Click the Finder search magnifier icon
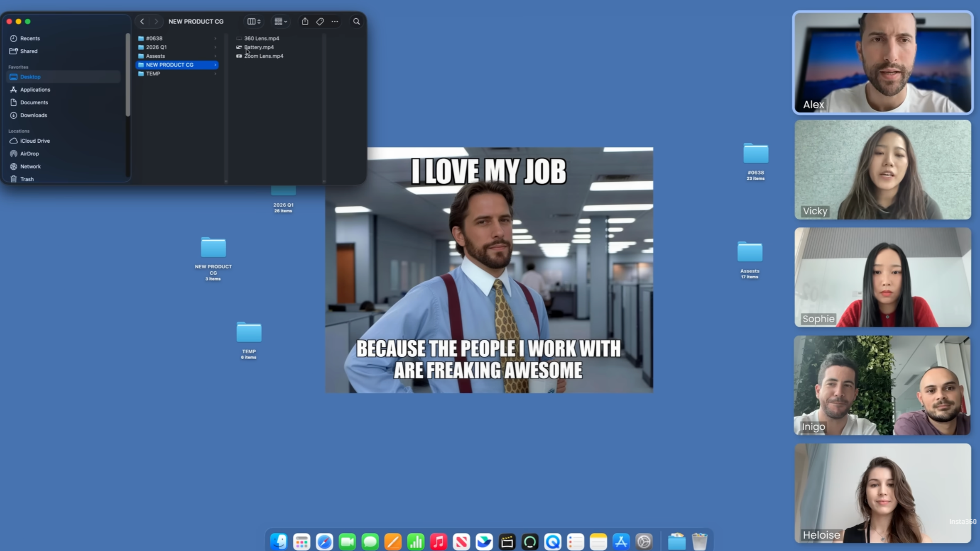Image resolution: width=980 pixels, height=551 pixels. (356, 22)
